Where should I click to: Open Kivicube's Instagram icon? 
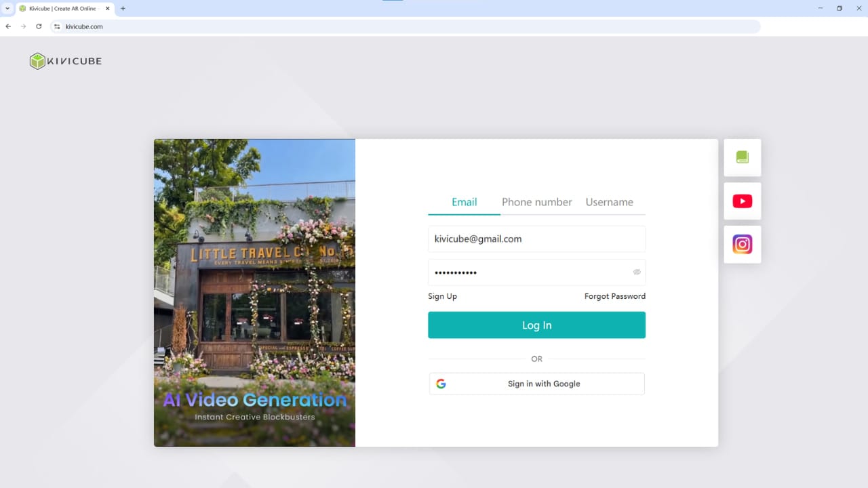[x=742, y=244]
